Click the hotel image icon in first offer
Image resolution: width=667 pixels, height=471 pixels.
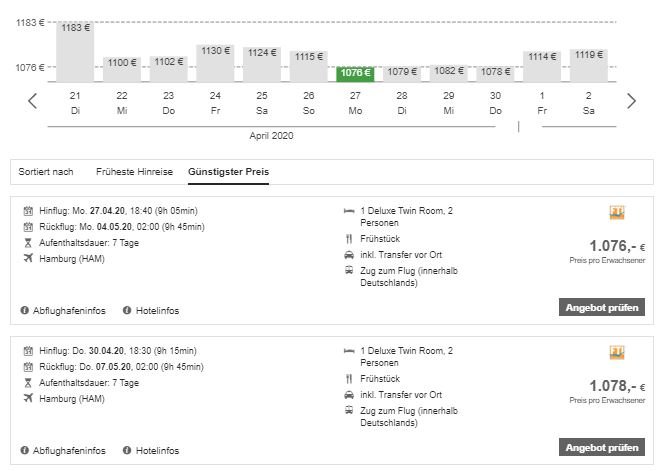617,213
